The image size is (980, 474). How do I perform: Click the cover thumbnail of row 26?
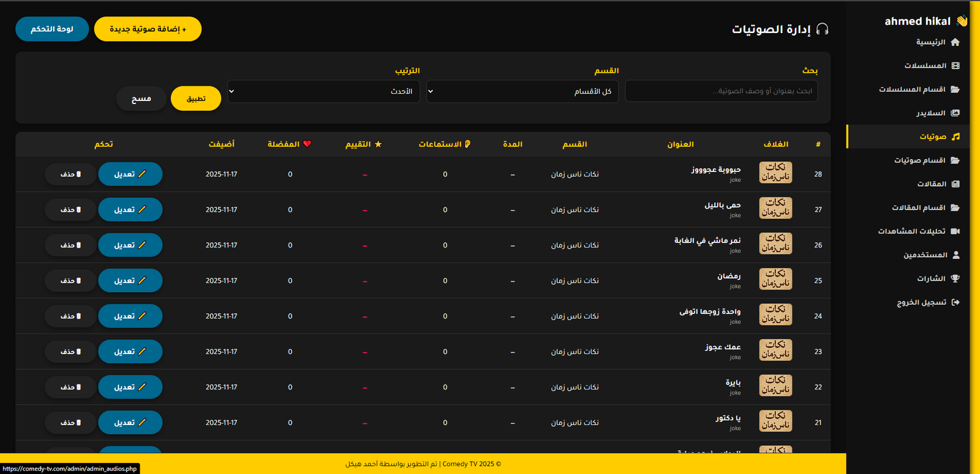pos(775,244)
